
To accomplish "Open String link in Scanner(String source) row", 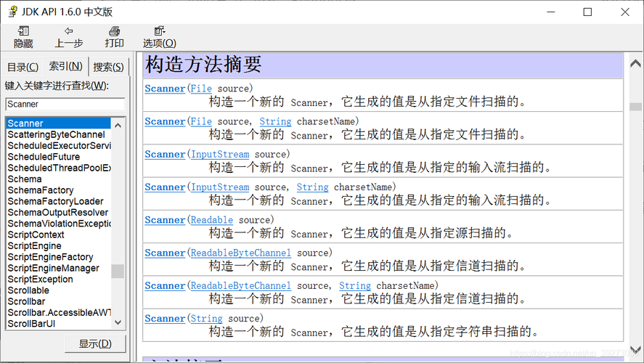I will pyautogui.click(x=207, y=319).
